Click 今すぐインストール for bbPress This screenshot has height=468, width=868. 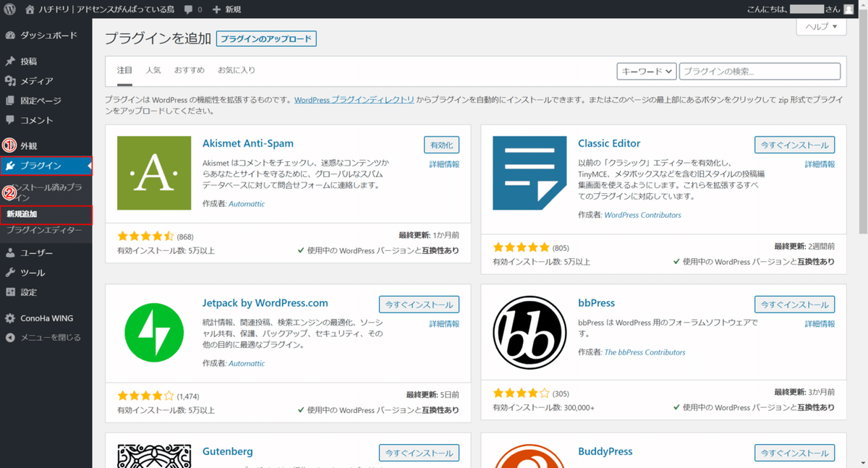pyautogui.click(x=795, y=305)
